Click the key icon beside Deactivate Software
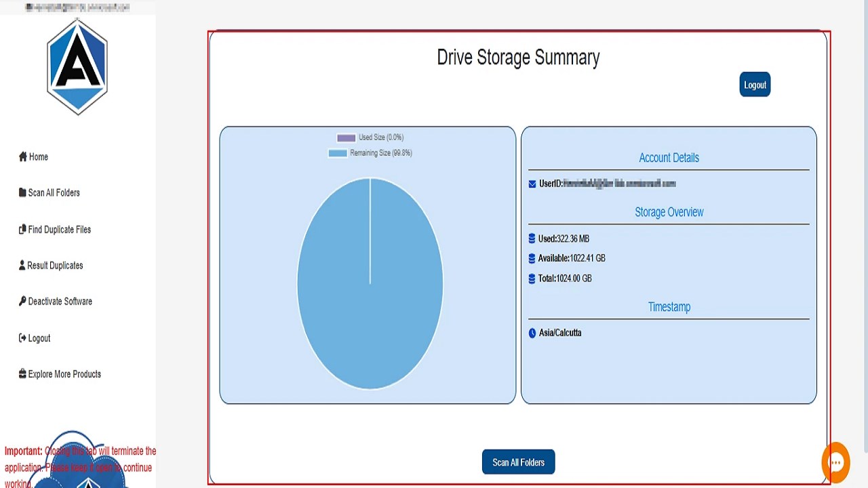 tap(23, 301)
